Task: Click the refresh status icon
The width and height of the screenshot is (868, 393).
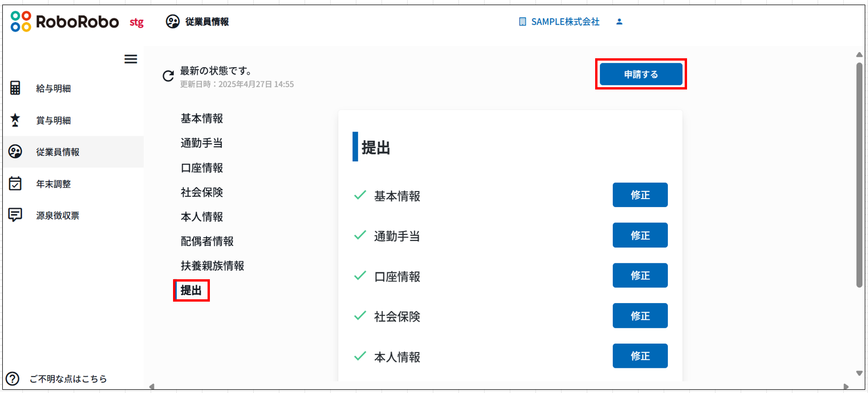Action: pyautogui.click(x=168, y=76)
